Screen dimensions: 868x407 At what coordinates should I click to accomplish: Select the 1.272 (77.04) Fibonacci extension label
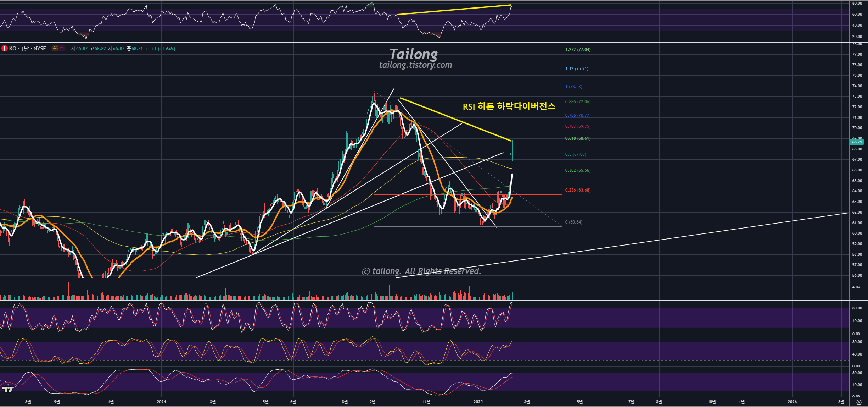point(578,50)
